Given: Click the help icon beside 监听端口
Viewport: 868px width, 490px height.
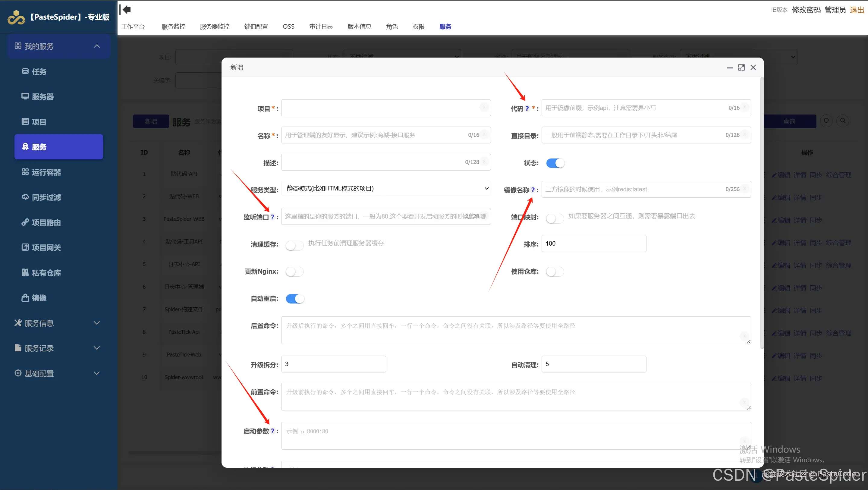Looking at the screenshot, I should [x=272, y=217].
